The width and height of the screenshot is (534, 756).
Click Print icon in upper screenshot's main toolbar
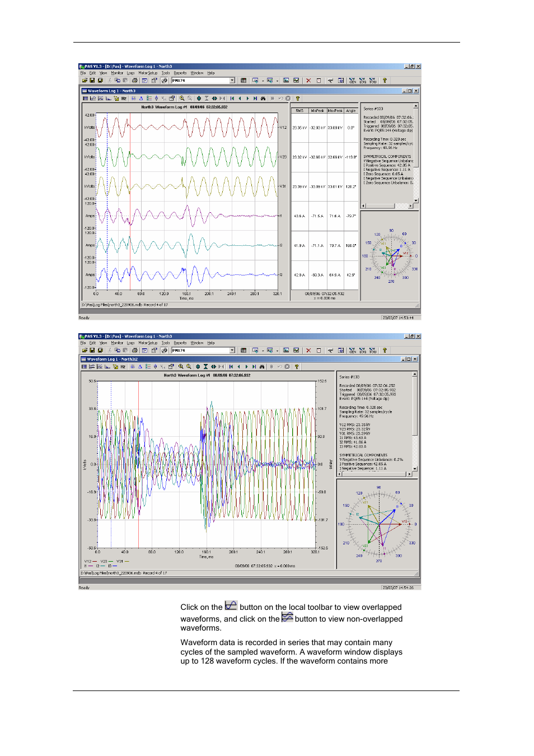[x=134, y=81]
